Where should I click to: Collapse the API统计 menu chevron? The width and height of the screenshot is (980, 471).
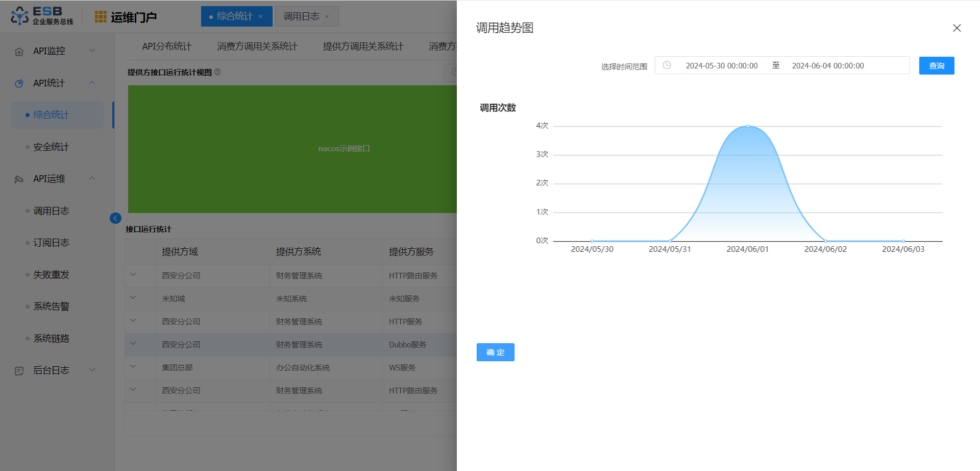coord(92,83)
